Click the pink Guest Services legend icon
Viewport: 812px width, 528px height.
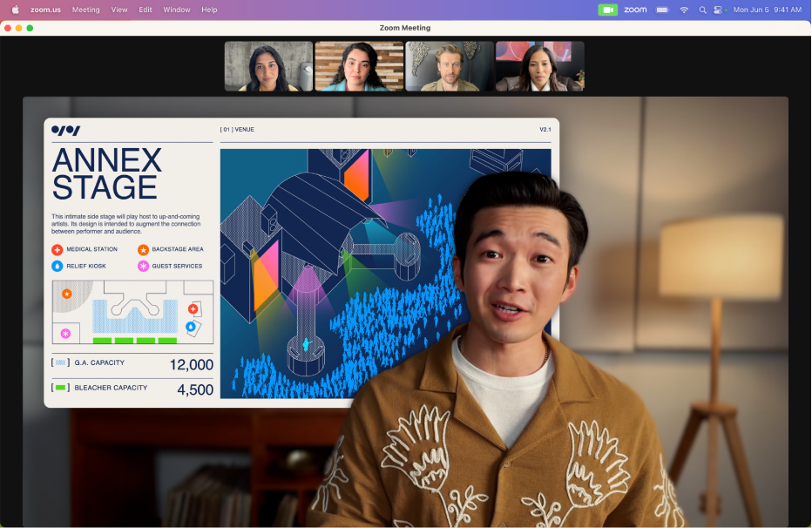coord(143,266)
